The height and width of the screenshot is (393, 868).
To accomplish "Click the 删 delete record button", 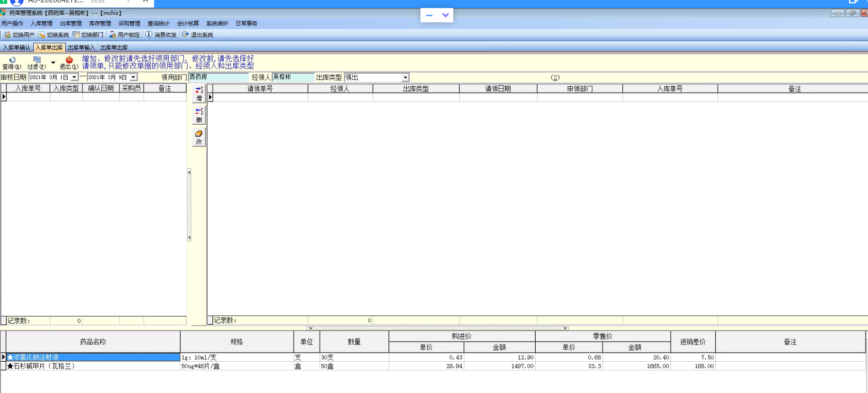I will tap(199, 115).
